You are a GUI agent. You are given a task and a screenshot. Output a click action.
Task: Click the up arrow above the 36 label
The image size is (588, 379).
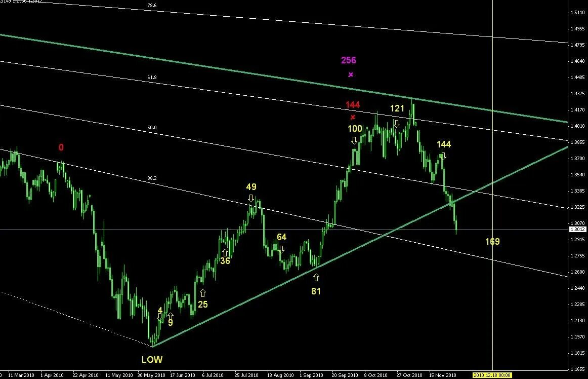coord(225,252)
